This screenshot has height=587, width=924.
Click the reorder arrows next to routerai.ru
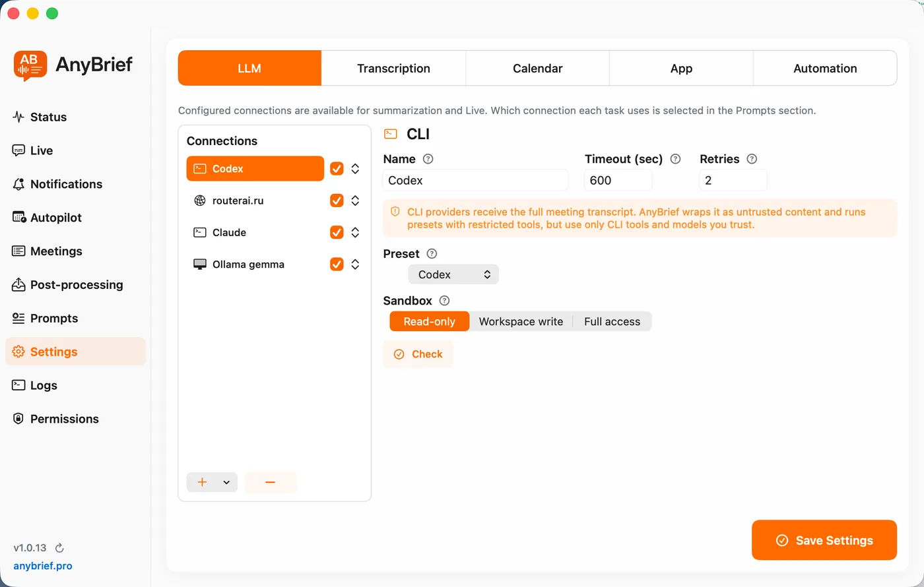[355, 201]
